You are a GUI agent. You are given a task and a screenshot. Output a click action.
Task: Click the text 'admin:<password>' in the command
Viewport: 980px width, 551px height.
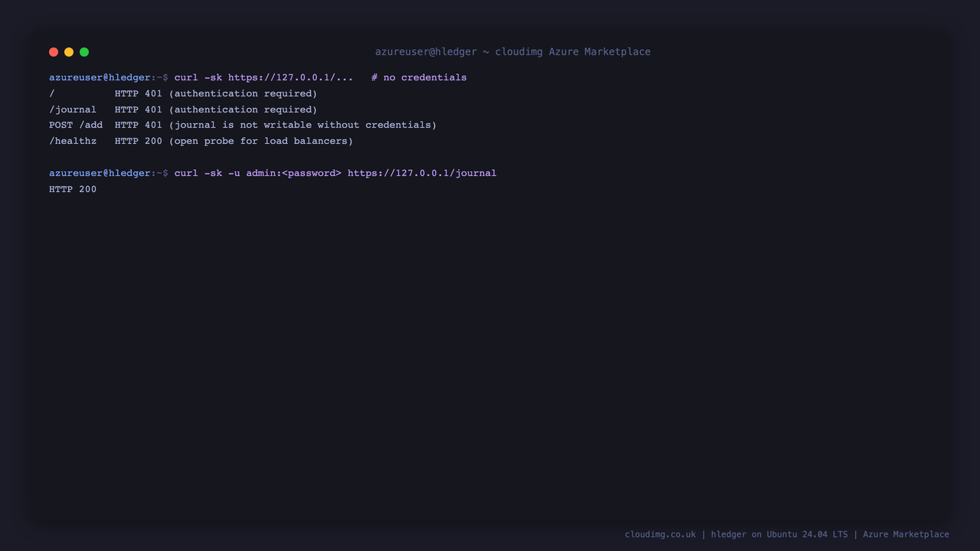point(294,173)
